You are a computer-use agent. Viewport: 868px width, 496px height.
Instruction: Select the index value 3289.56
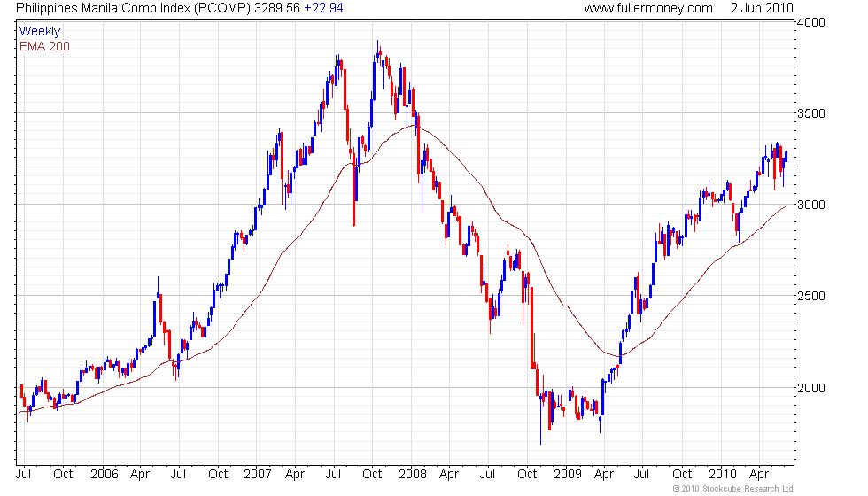coord(276,8)
